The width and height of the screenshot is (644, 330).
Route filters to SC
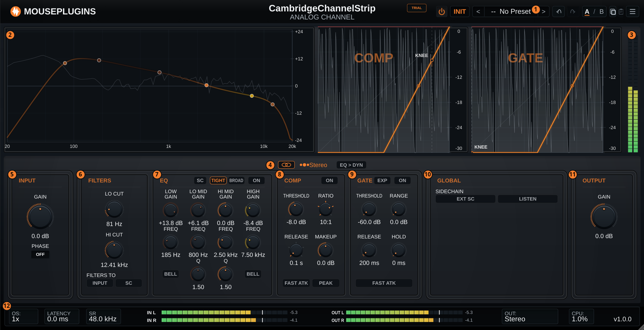[x=129, y=283]
